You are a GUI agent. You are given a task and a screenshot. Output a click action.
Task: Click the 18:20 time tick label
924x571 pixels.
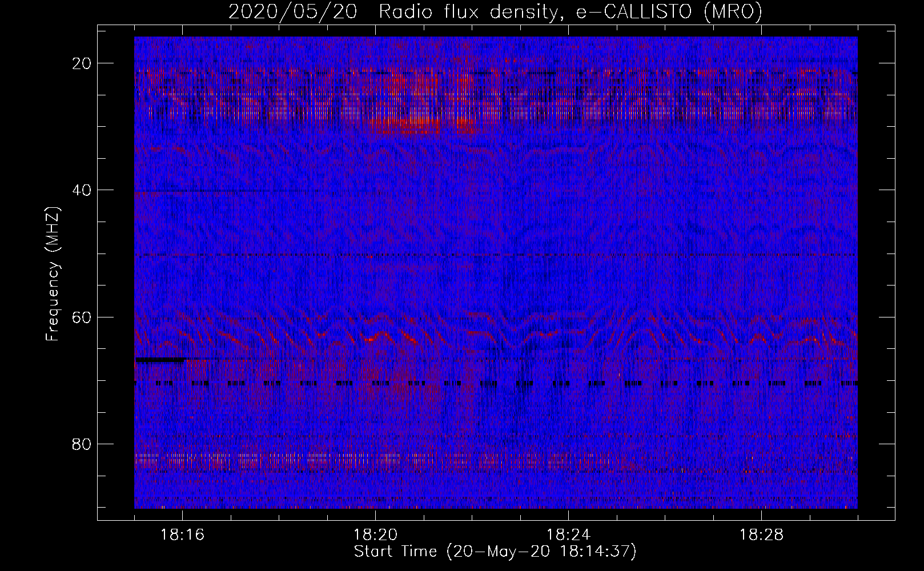(x=375, y=535)
